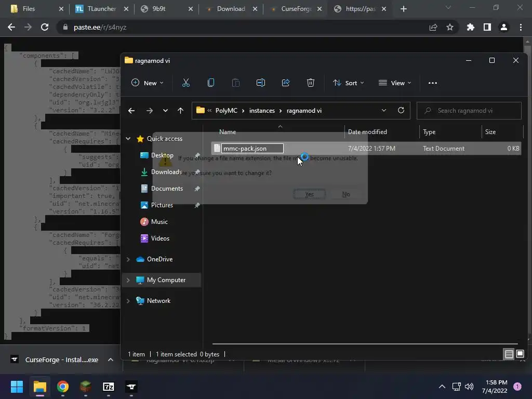Bookmark this page with the star icon
This screenshot has width=532, height=399.
(450, 27)
